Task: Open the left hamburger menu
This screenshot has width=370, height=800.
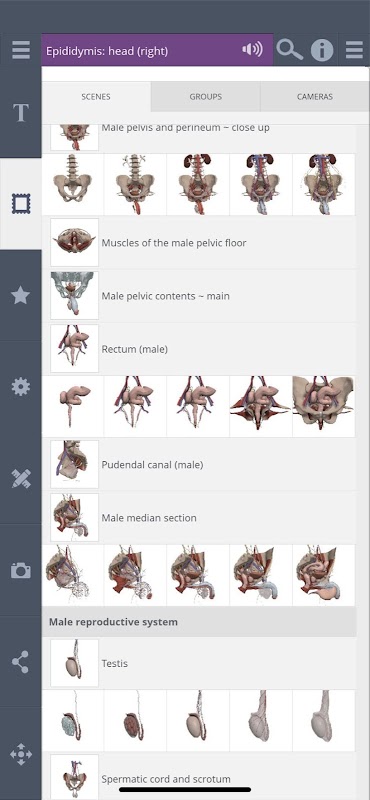Action: tap(20, 50)
